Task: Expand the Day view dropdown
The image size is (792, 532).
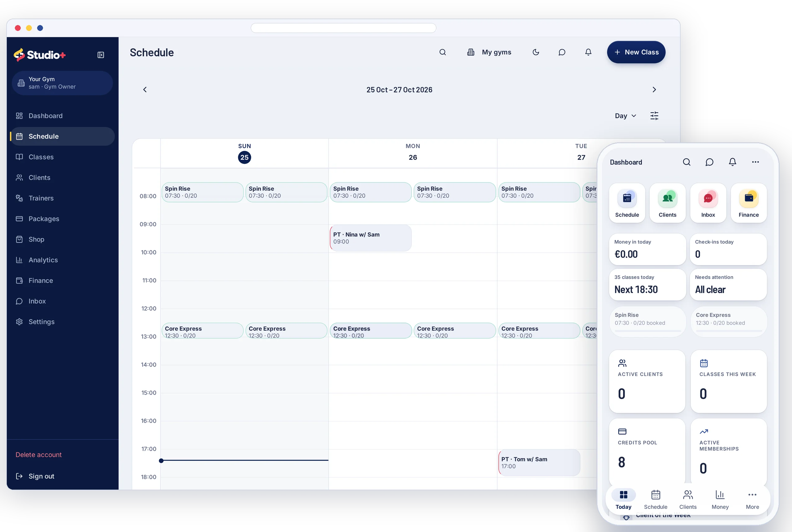Action: pyautogui.click(x=625, y=116)
